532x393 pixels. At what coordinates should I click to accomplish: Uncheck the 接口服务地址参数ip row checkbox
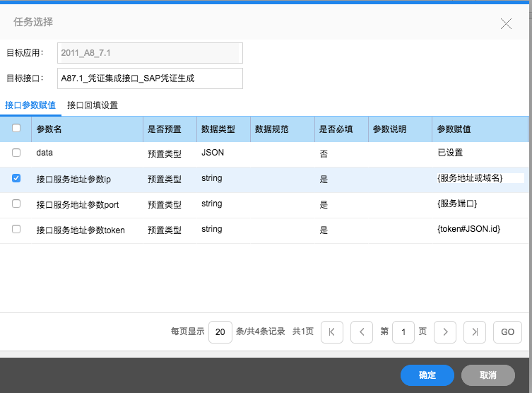pos(16,179)
